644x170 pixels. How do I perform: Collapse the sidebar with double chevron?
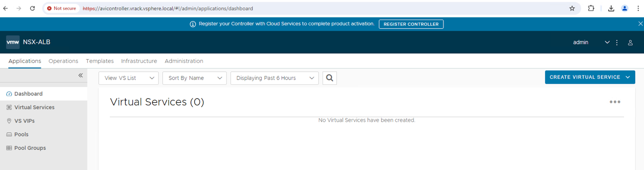click(80, 75)
